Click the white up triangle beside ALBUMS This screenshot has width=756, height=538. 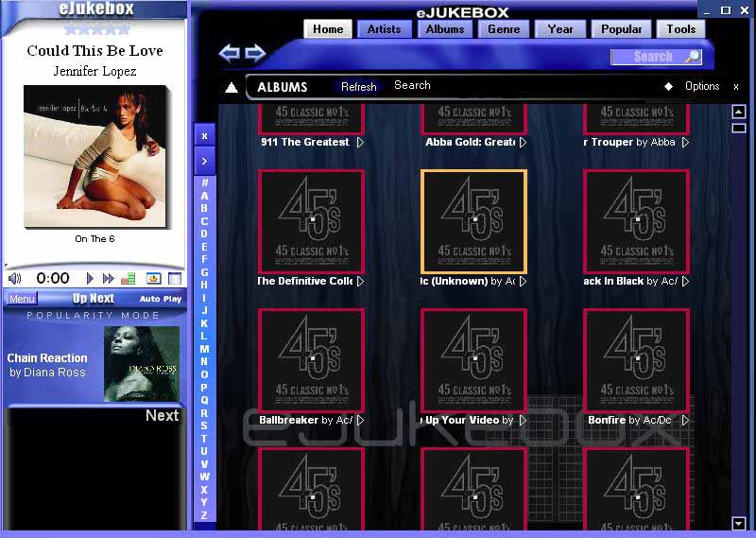click(232, 87)
